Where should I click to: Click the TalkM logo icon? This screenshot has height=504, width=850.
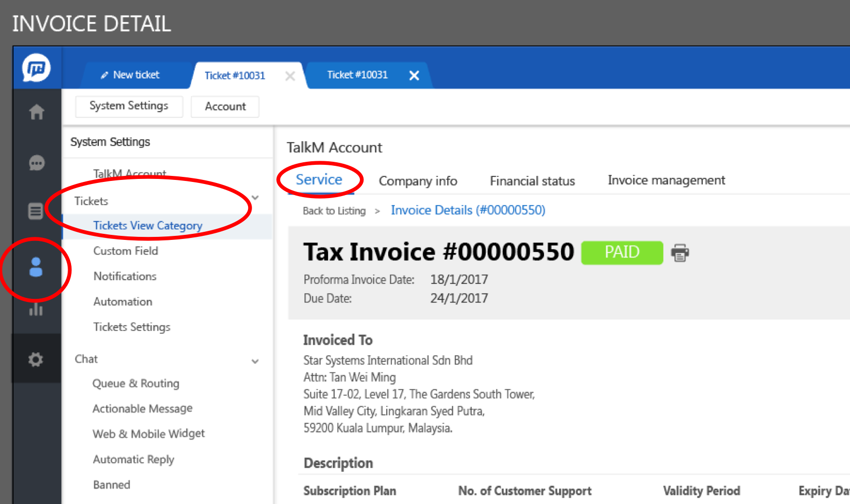point(36,68)
